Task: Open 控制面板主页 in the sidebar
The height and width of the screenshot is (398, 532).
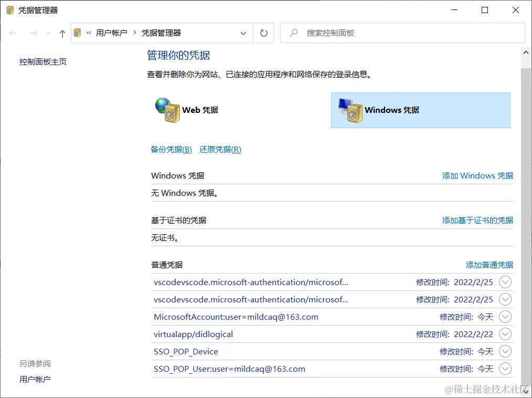Action: pos(42,61)
